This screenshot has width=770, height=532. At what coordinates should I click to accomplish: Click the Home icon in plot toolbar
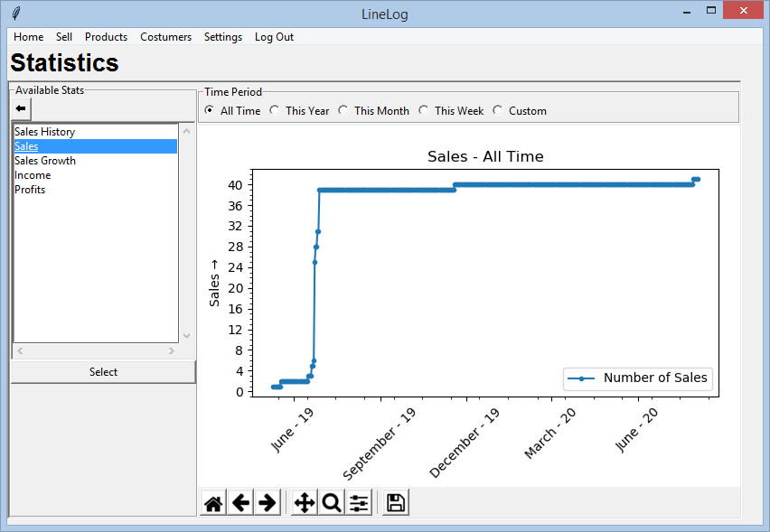click(x=213, y=503)
